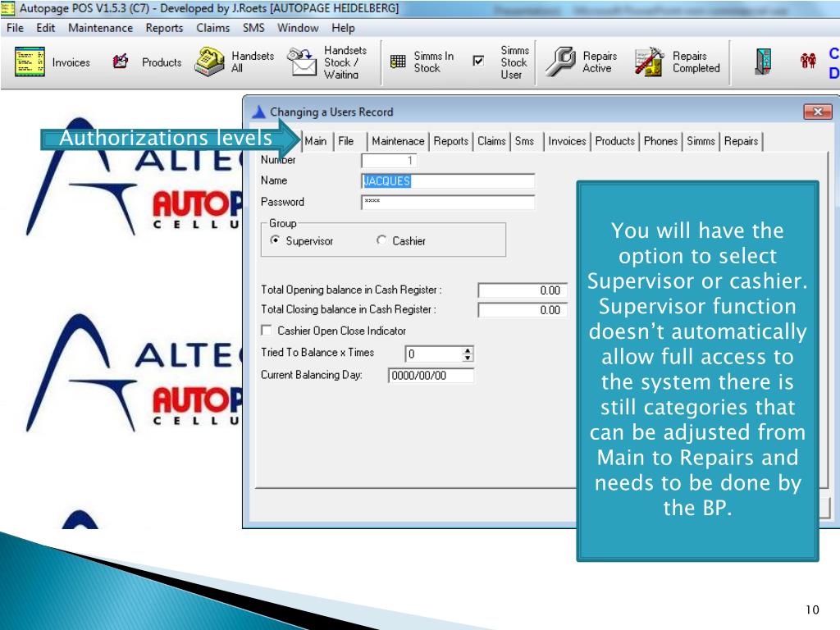Open the Help menu
Screen dimensions: 840x630
343,28
